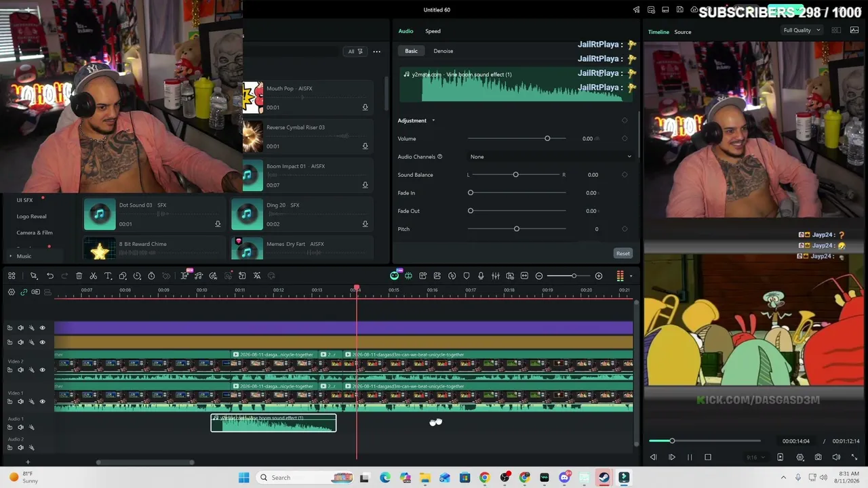
Task: Mute the Video 2 track
Action: click(20, 370)
